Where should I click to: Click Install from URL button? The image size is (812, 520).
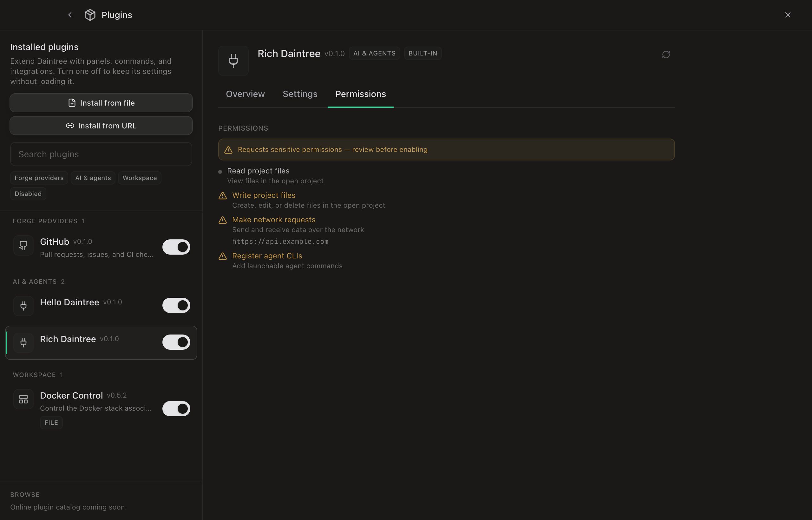101,126
